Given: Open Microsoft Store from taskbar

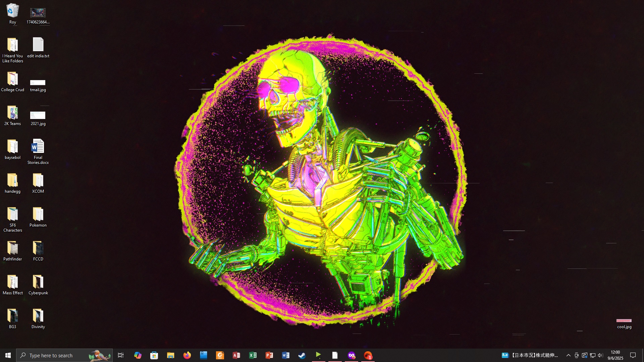Looking at the screenshot, I should 154,355.
